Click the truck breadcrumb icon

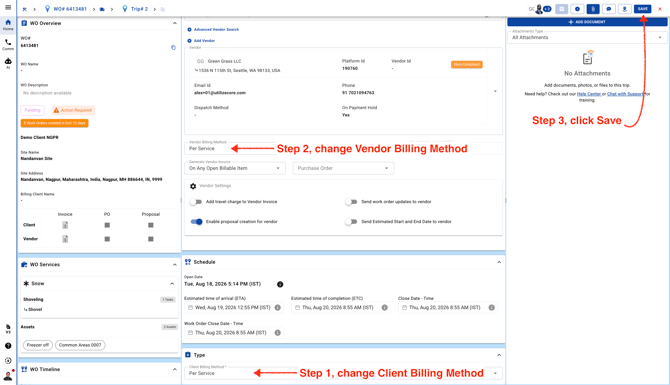click(102, 9)
